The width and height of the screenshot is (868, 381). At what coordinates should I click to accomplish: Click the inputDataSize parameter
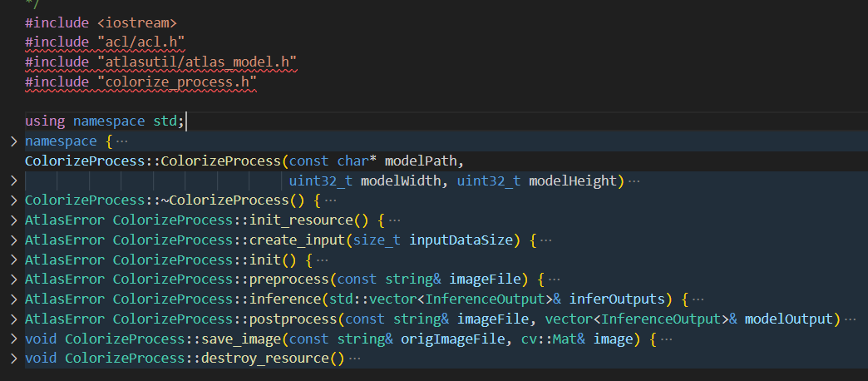[461, 240]
